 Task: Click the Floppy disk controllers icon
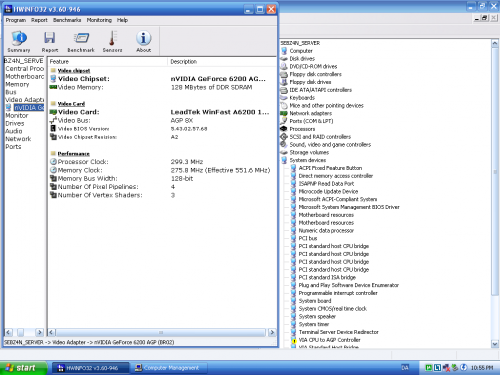click(x=284, y=74)
